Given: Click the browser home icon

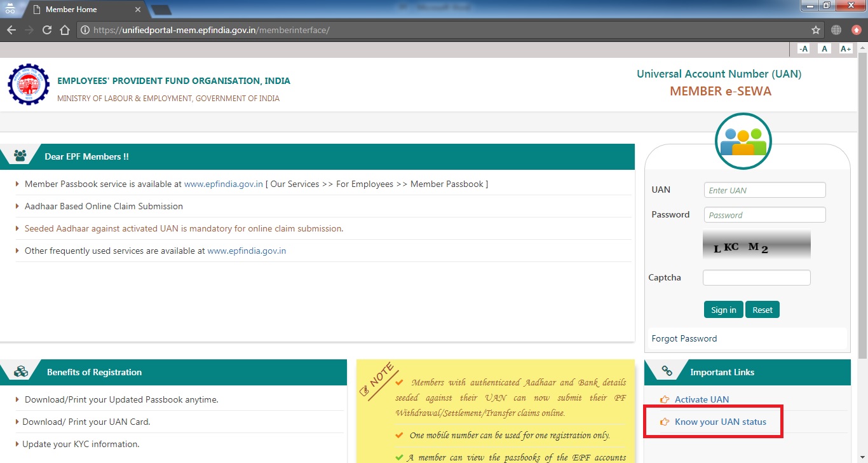Looking at the screenshot, I should coord(65,29).
